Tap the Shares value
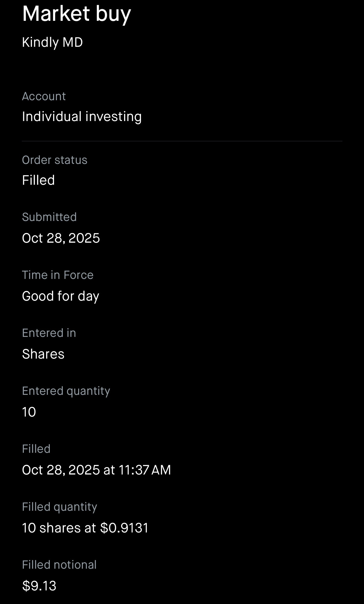Viewport: 364px width, 604px height. tap(43, 354)
